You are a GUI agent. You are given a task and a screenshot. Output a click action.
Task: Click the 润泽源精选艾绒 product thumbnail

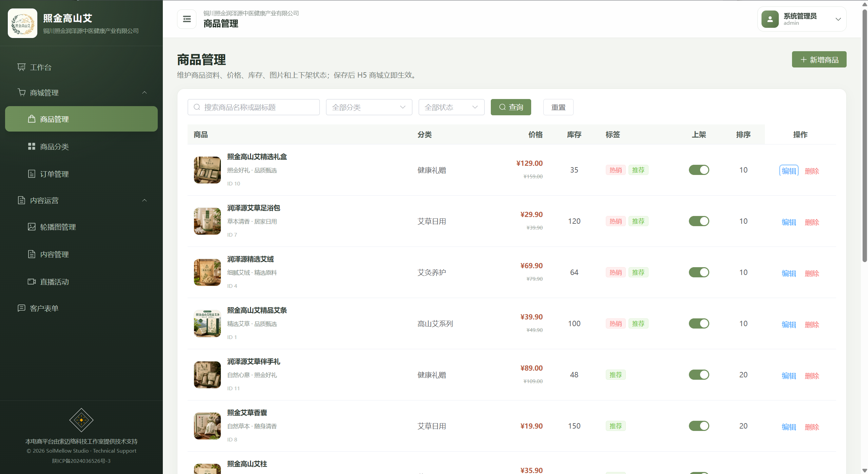[207, 272]
